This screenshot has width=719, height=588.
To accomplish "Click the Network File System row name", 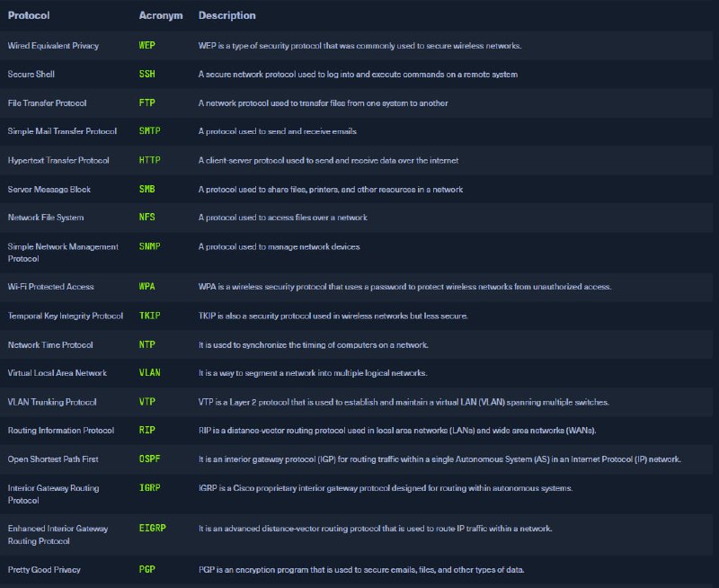I will coord(46,218).
